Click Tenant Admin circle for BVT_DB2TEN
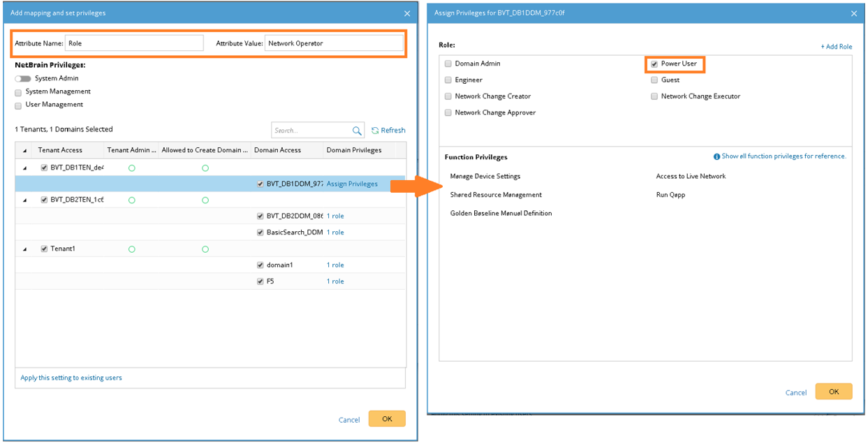868x447 pixels. click(131, 200)
